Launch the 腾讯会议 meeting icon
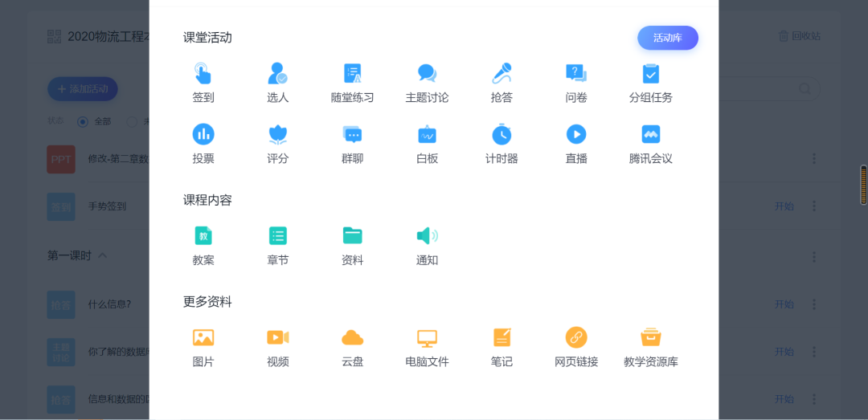 click(650, 134)
